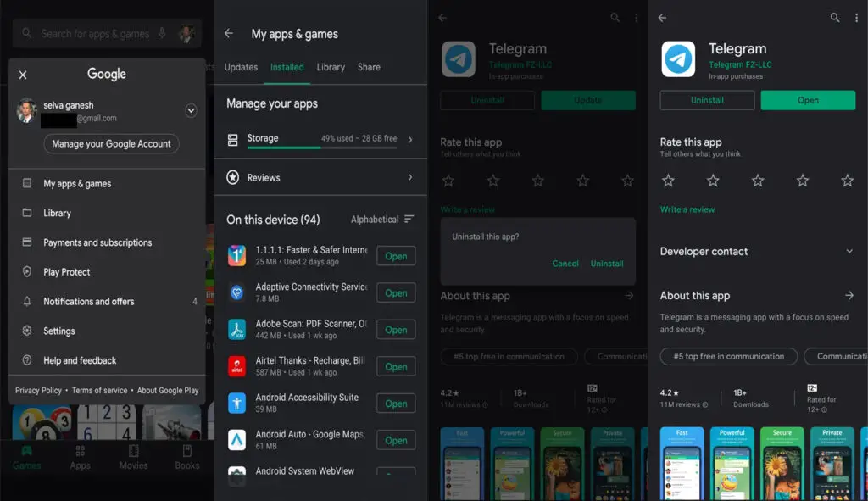868x501 pixels.
Task: Open the About Google Play link
Action: (168, 390)
